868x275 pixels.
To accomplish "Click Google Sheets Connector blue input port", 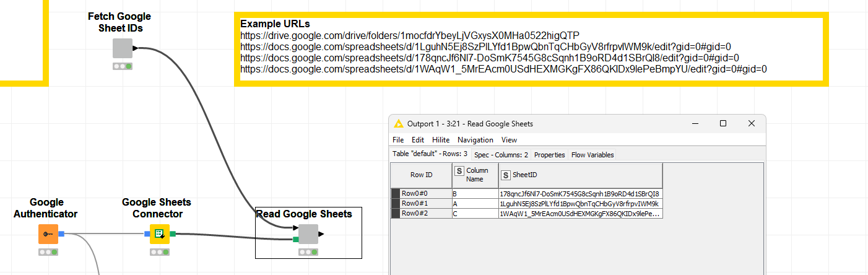I will click(147, 234).
